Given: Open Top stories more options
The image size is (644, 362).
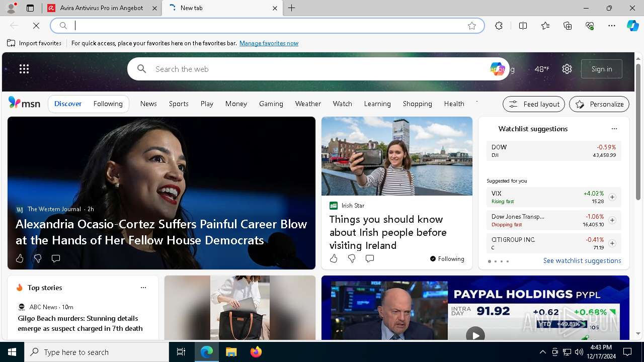Looking at the screenshot, I should 143,288.
